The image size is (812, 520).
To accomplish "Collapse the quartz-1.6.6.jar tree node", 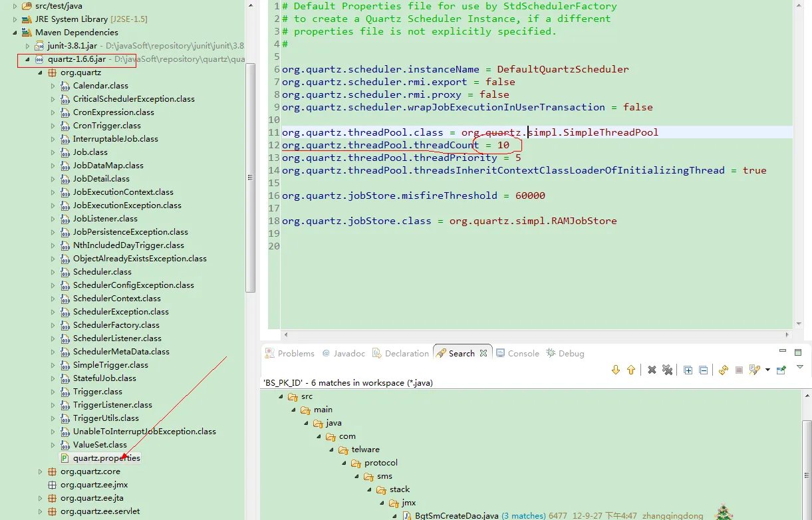I will [x=27, y=59].
